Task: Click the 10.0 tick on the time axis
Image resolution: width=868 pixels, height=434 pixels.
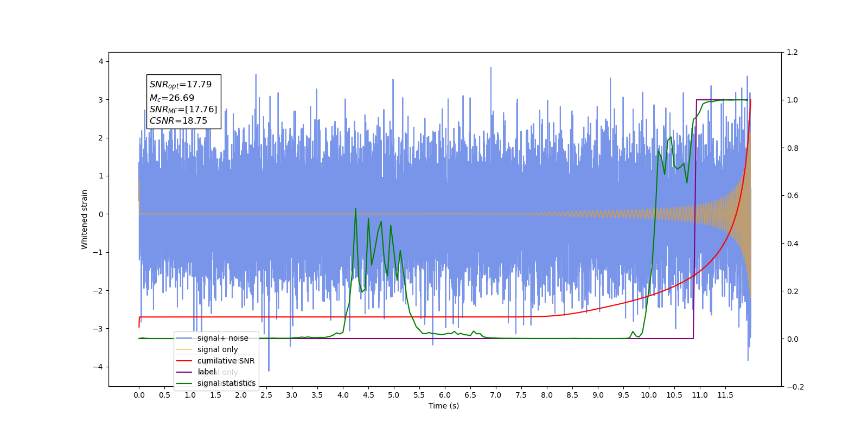Action: tap(649, 395)
